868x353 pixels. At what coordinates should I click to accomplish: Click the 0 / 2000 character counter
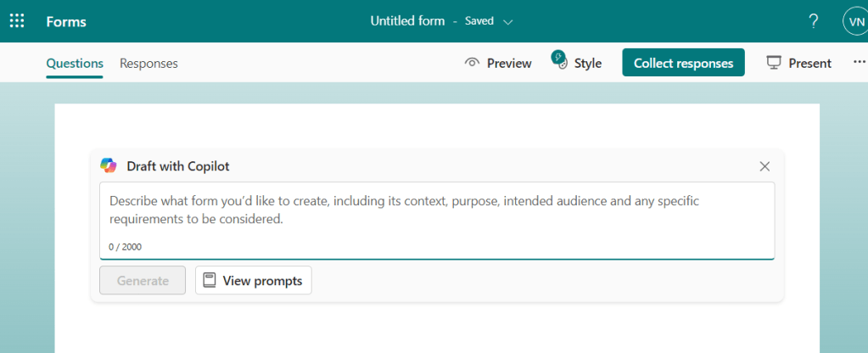(126, 247)
